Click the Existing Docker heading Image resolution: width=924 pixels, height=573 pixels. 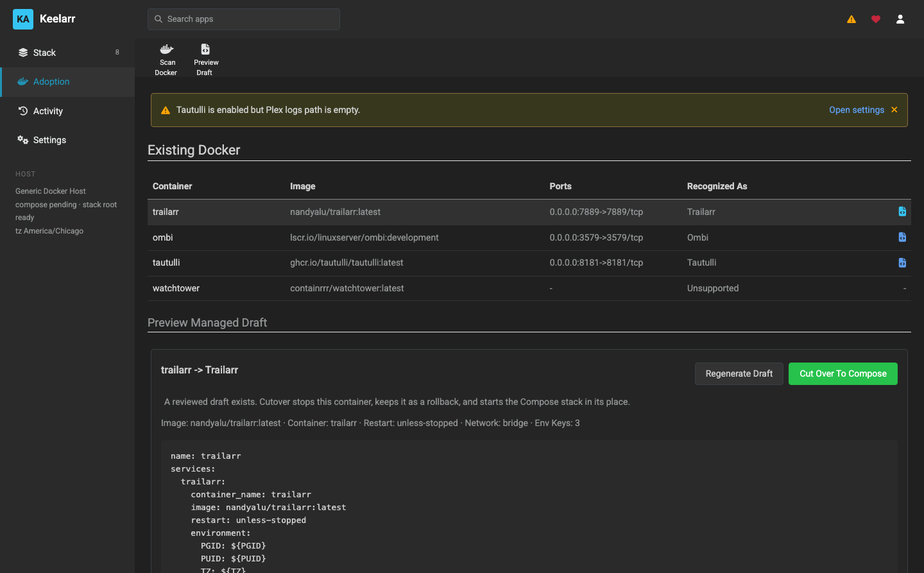tap(194, 150)
